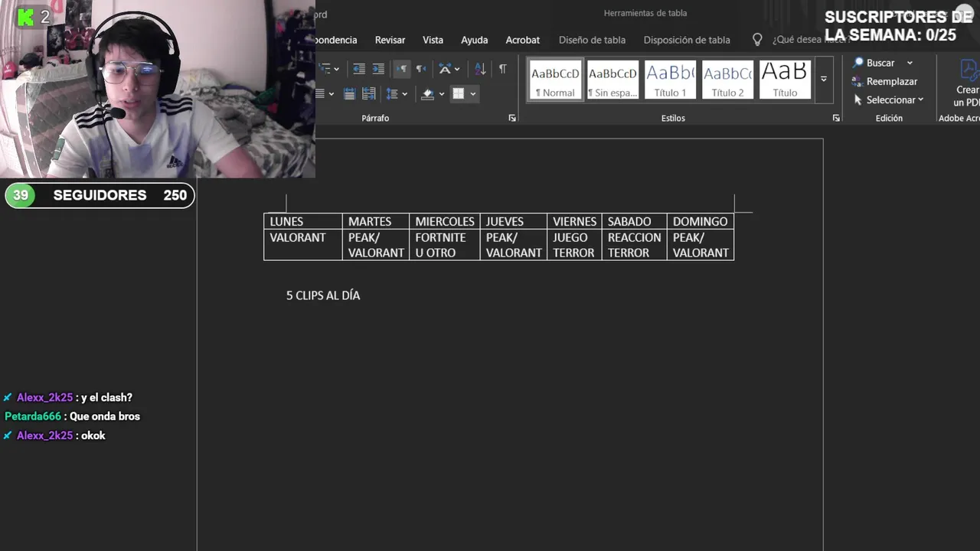The width and height of the screenshot is (980, 551).
Task: Open the multilevel list dropdown arrow
Action: (x=336, y=69)
